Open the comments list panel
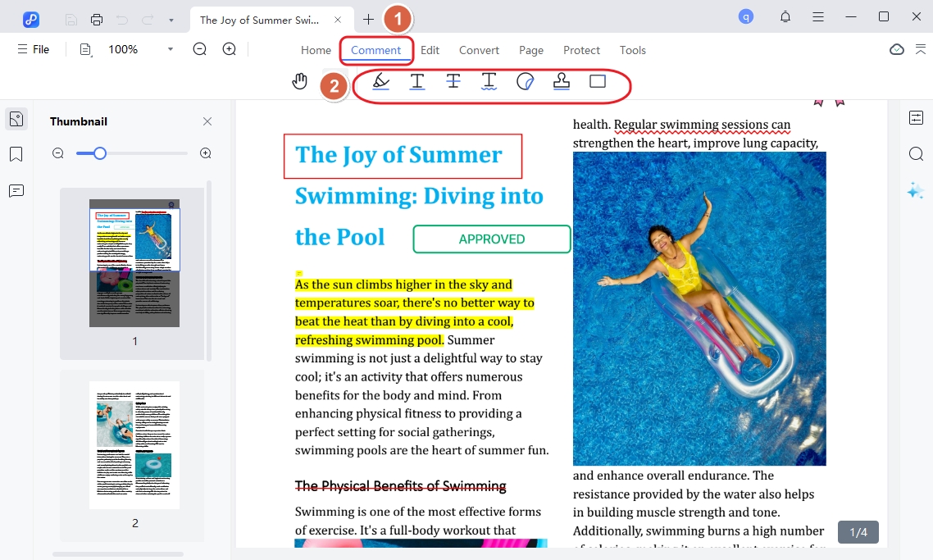The image size is (933, 560). [16, 191]
